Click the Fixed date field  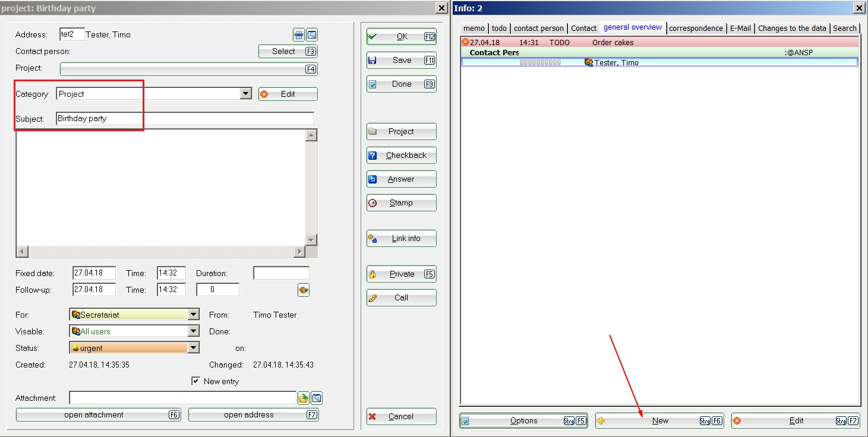click(94, 273)
